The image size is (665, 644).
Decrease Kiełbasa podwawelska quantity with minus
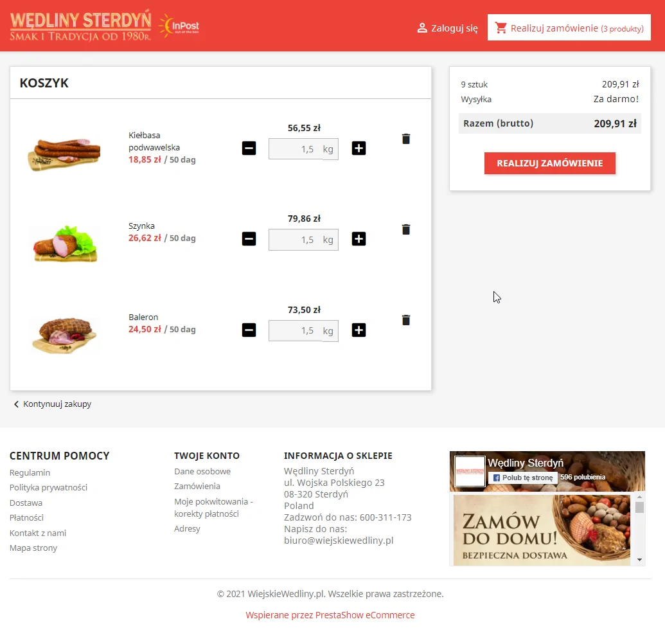tap(249, 148)
